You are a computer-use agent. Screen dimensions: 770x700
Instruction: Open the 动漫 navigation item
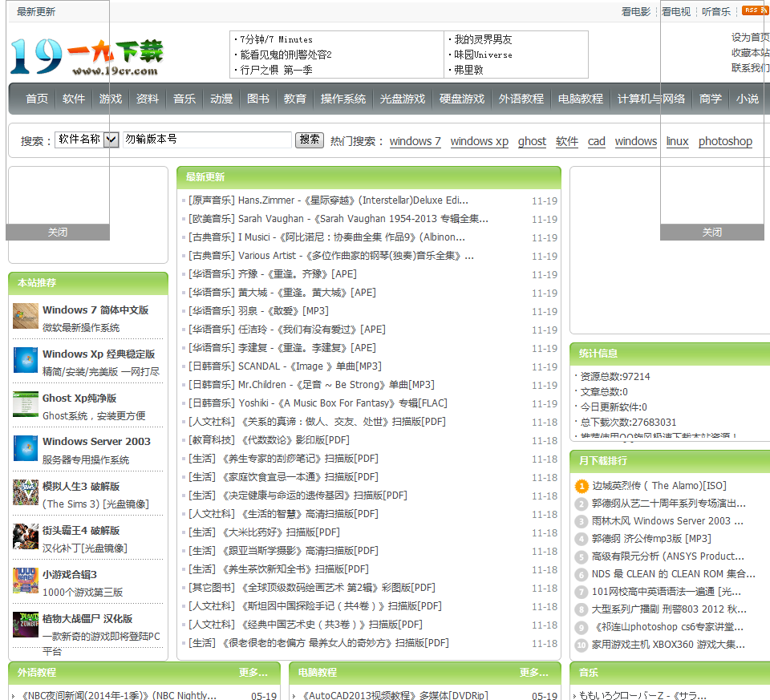pos(221,99)
